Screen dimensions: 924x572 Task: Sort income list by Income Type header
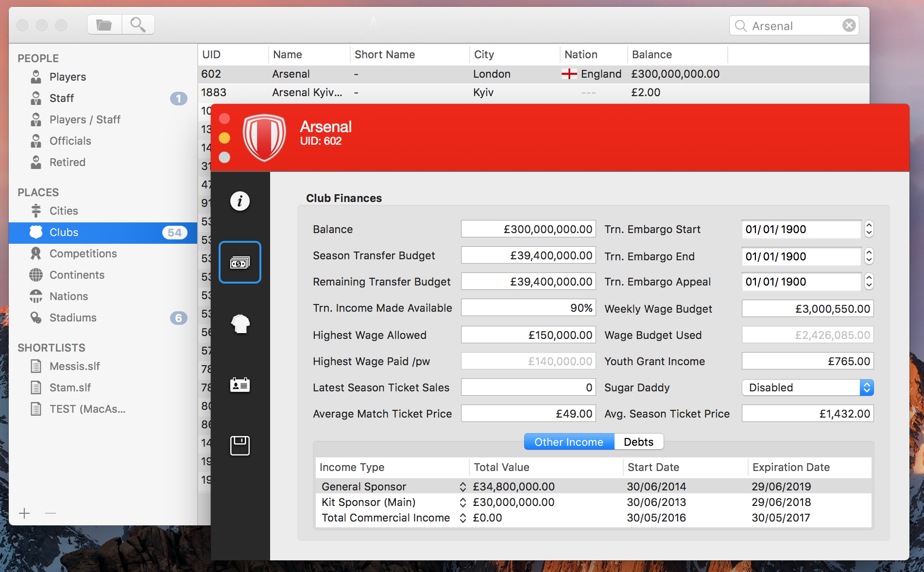[x=392, y=467]
